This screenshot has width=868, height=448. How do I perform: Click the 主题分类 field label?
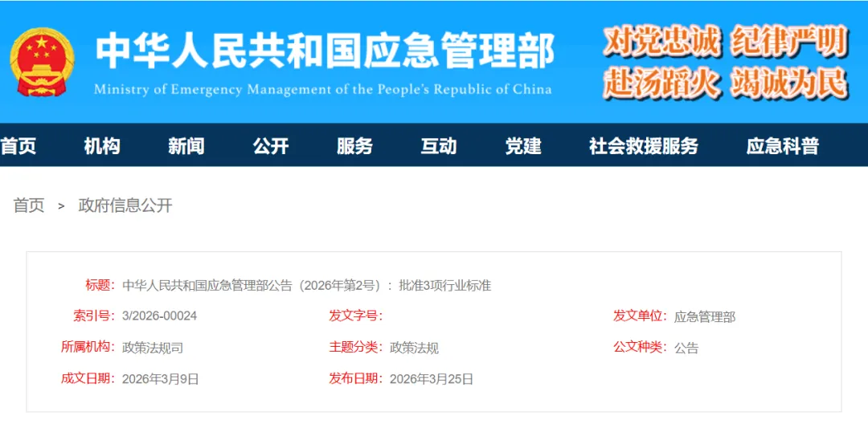tap(355, 348)
